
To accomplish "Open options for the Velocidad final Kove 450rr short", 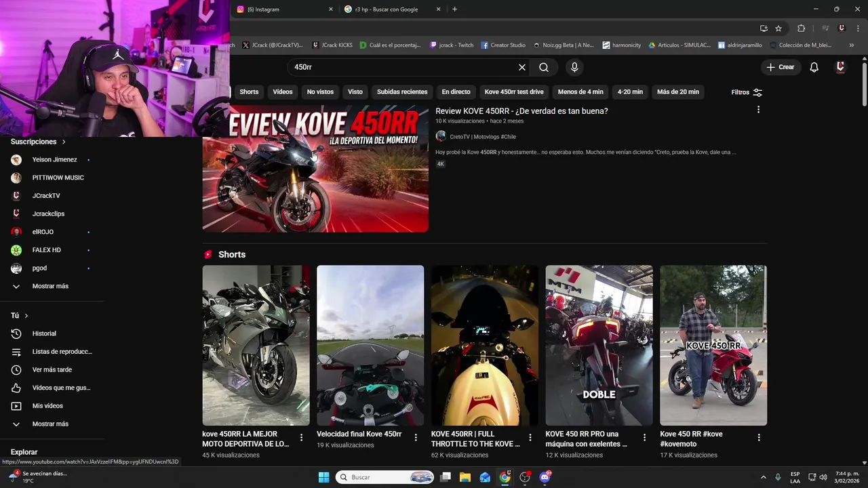I will click(x=416, y=438).
